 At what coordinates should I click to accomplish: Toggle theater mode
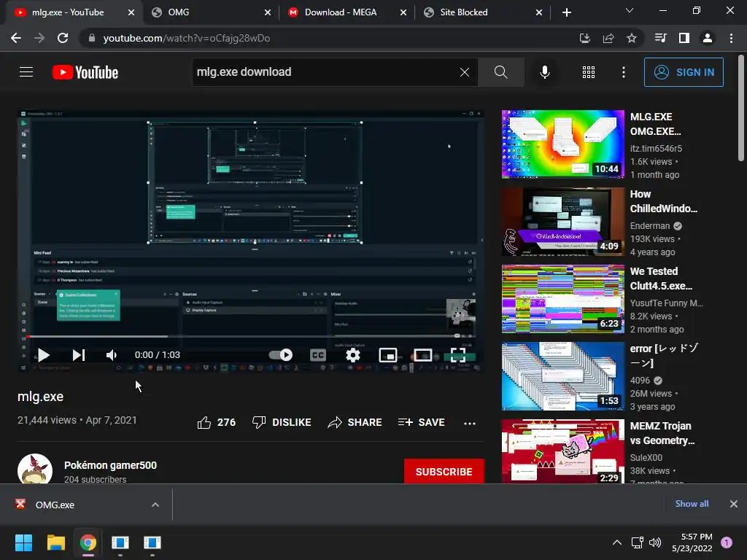[x=422, y=355]
